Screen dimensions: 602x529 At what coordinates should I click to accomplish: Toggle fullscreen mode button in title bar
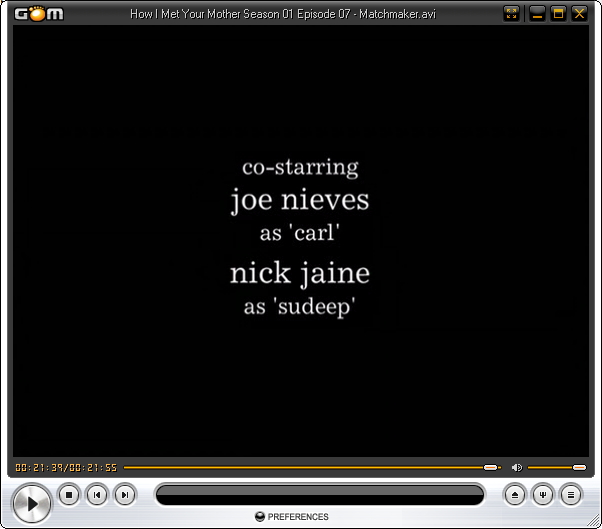511,14
